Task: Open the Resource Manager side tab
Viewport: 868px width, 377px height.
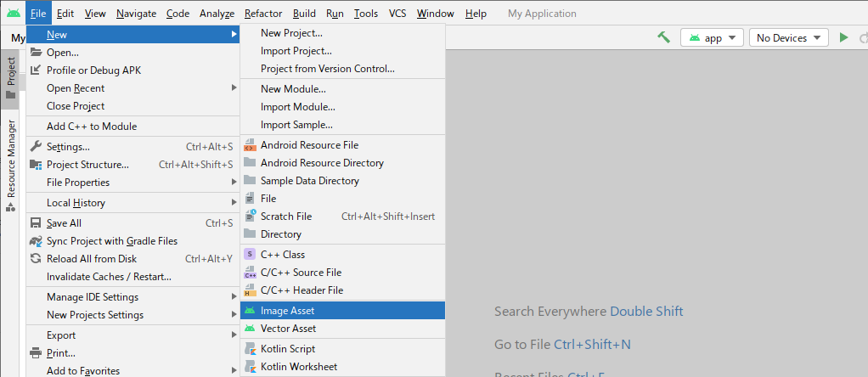Action: point(10,165)
